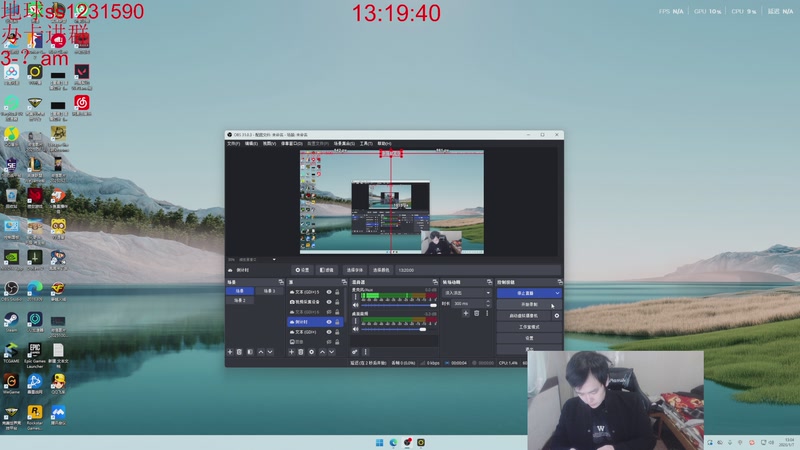Viewport: 800px width, 450px height.
Task: Open the 停靠窗口(D) menu
Action: point(291,144)
